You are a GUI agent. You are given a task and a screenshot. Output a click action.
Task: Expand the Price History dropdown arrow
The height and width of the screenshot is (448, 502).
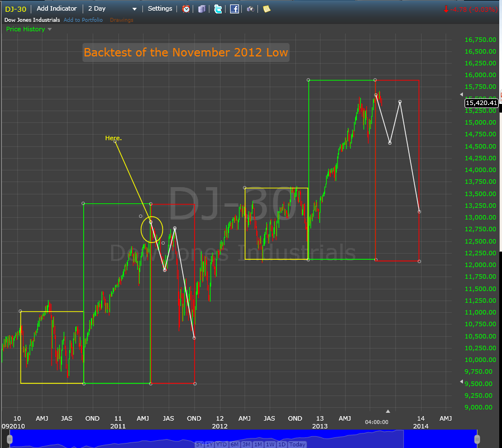(50, 29)
